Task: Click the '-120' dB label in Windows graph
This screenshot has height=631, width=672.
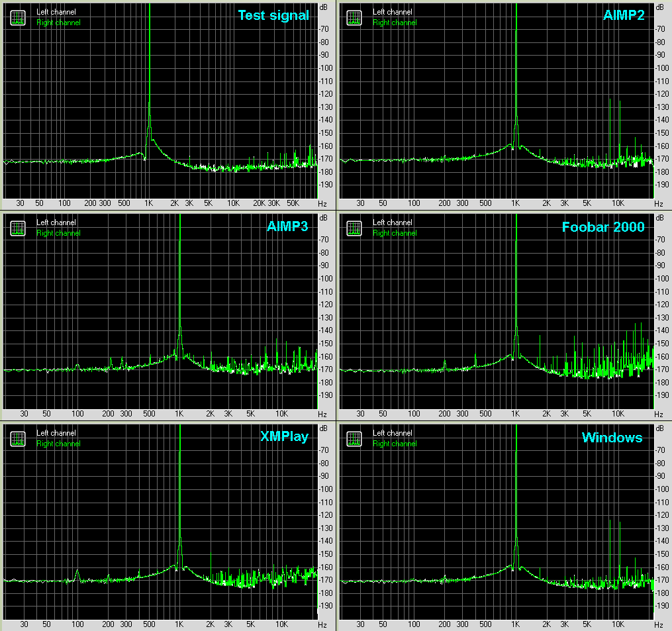Action: [x=662, y=515]
